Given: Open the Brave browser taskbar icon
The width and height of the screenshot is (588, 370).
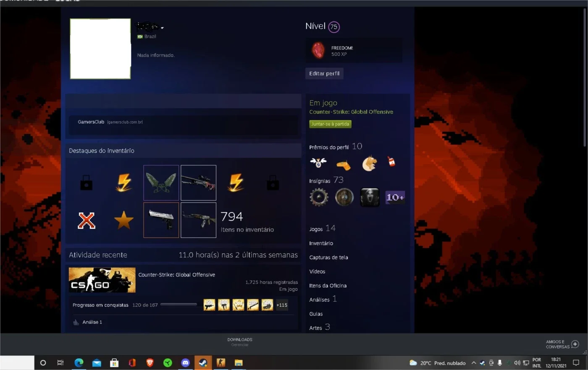Looking at the screenshot, I should [150, 363].
